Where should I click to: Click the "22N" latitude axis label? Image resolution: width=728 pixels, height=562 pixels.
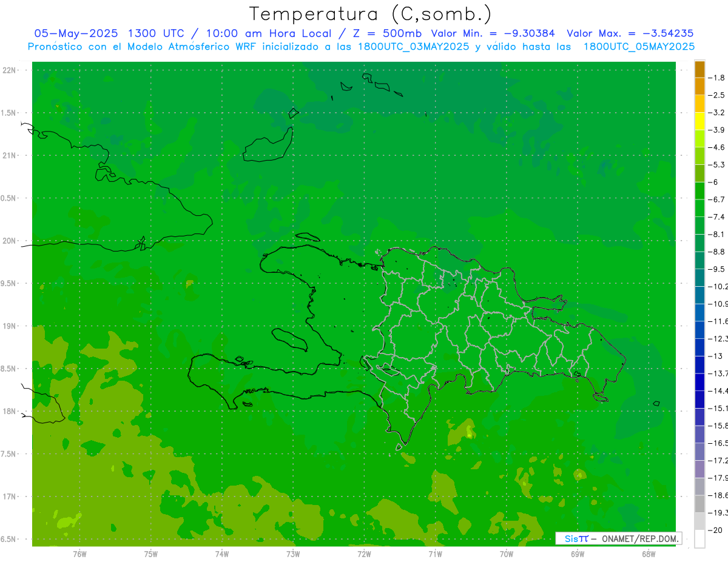pos(9,70)
